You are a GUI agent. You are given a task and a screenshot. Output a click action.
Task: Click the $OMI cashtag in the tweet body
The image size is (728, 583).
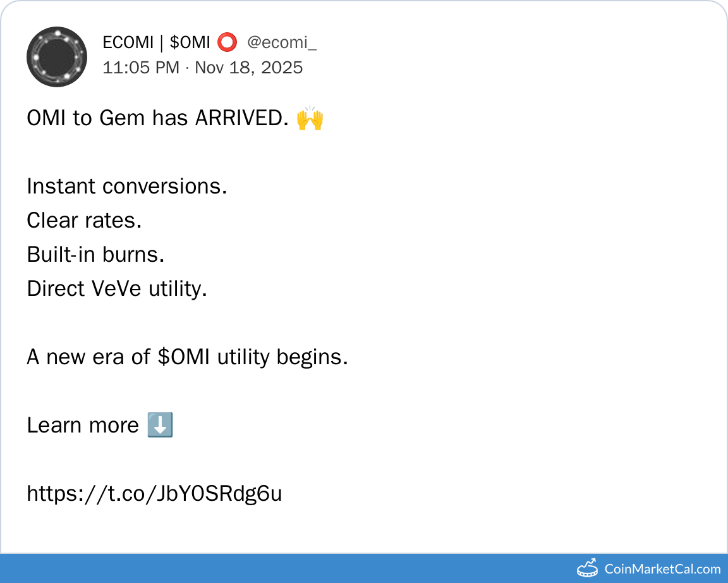tap(185, 357)
